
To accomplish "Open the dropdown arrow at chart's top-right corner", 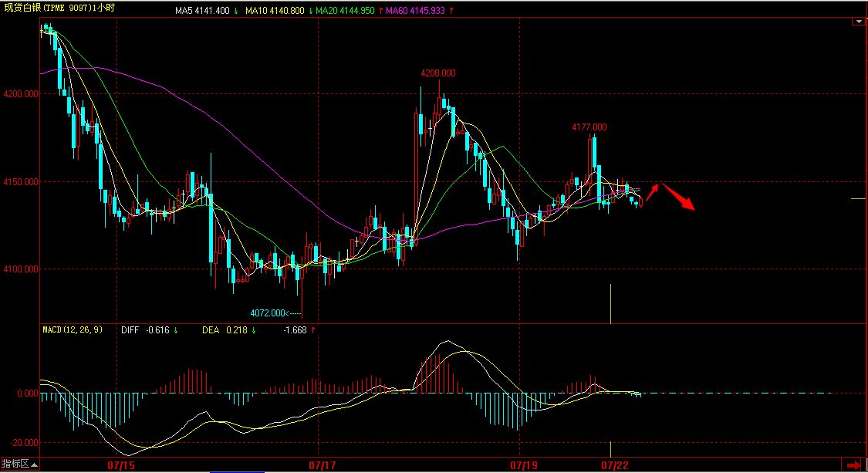I will 858,22.
